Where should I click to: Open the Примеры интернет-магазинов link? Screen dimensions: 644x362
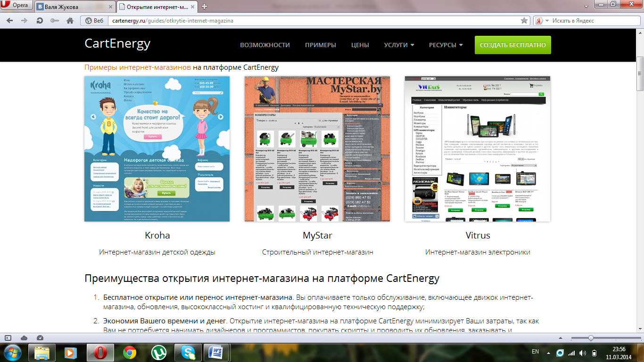(138, 67)
